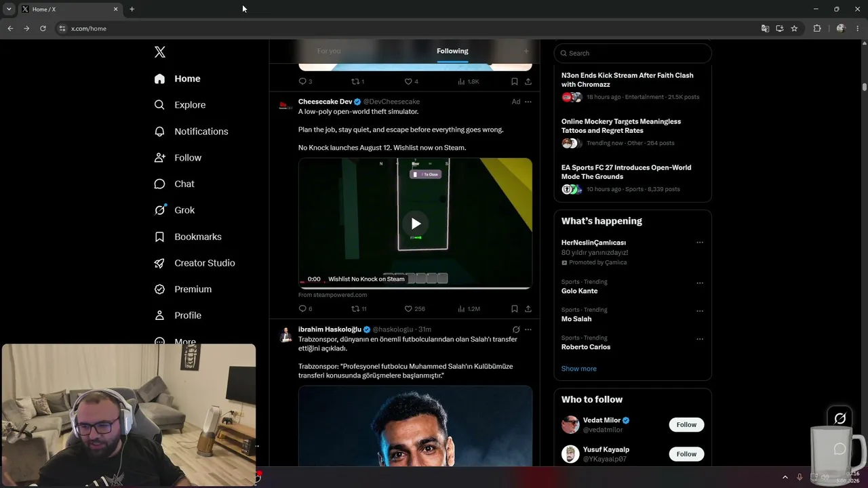The image size is (868, 488).
Task: Open a new browser tab
Action: point(132,9)
